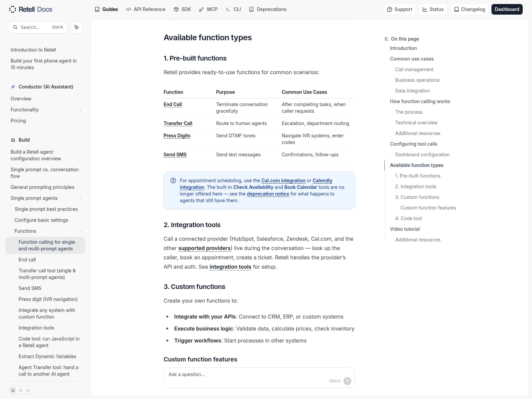Jump to 'How function calling works' section

[x=420, y=101]
